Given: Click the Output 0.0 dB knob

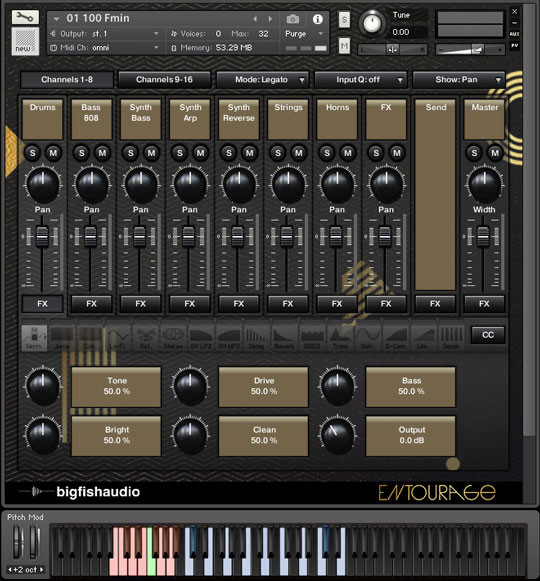Looking at the screenshot, I should (x=337, y=436).
